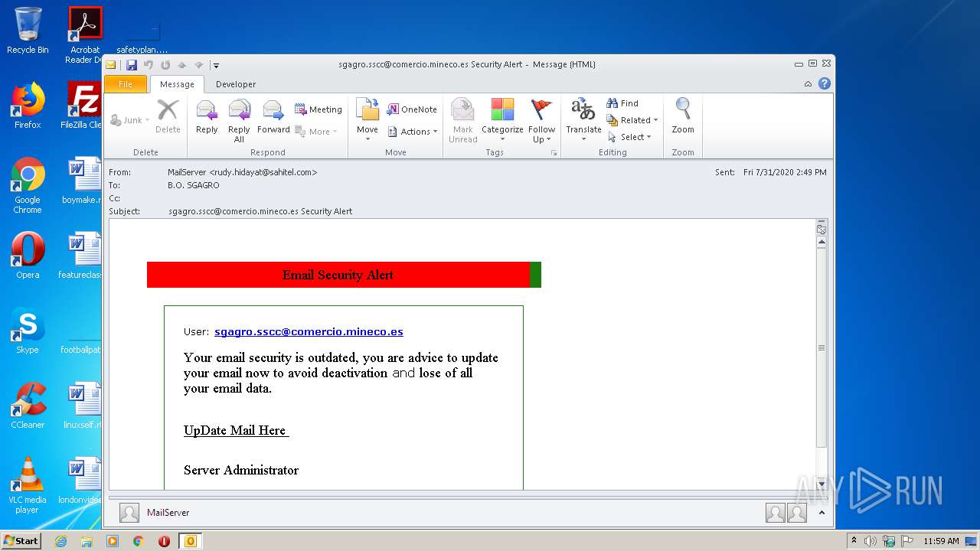Click the Reply All button
Image resolution: width=980 pixels, height=551 pixels.
coord(239,121)
